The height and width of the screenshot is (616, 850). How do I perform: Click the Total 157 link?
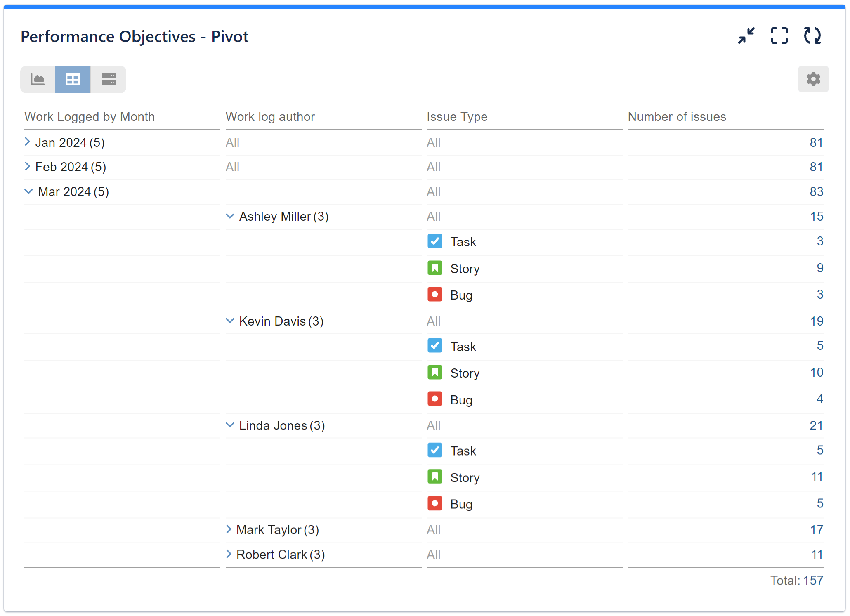tap(814, 580)
